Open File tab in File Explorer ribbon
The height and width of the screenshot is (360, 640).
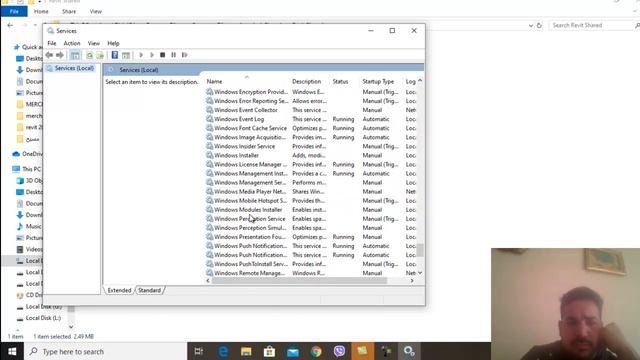click(x=14, y=11)
